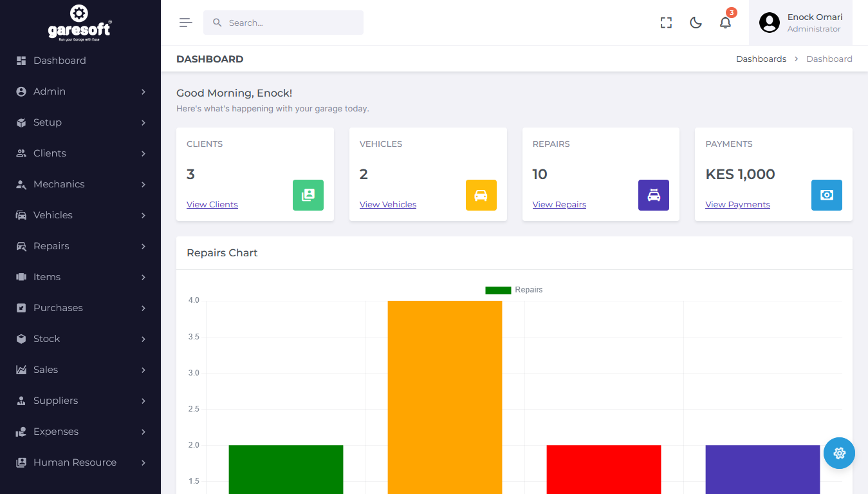Open floating settings gear button
Image resolution: width=868 pixels, height=494 pixels.
839,453
